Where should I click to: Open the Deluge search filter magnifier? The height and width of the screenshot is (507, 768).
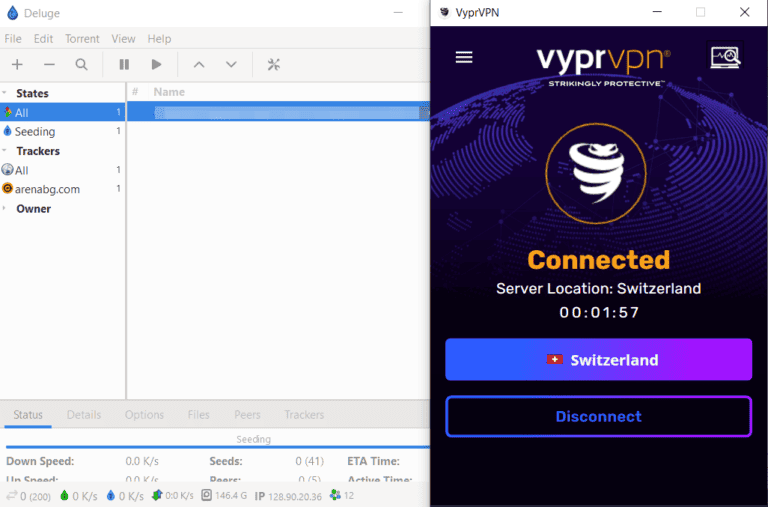82,64
